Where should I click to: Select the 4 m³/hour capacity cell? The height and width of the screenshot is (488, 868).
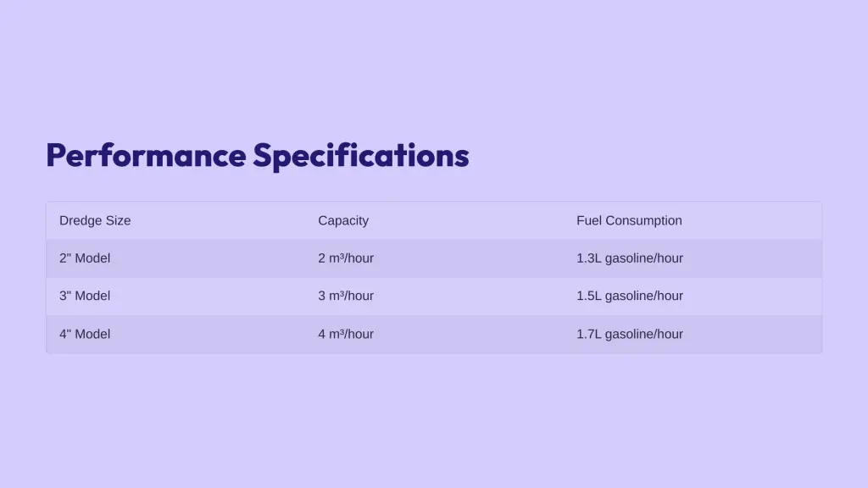click(x=346, y=334)
